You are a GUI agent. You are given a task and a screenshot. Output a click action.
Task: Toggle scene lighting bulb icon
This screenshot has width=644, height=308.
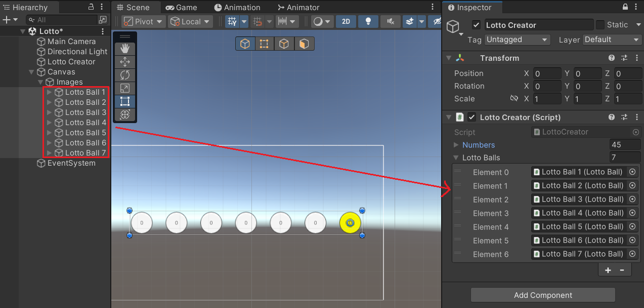click(368, 22)
